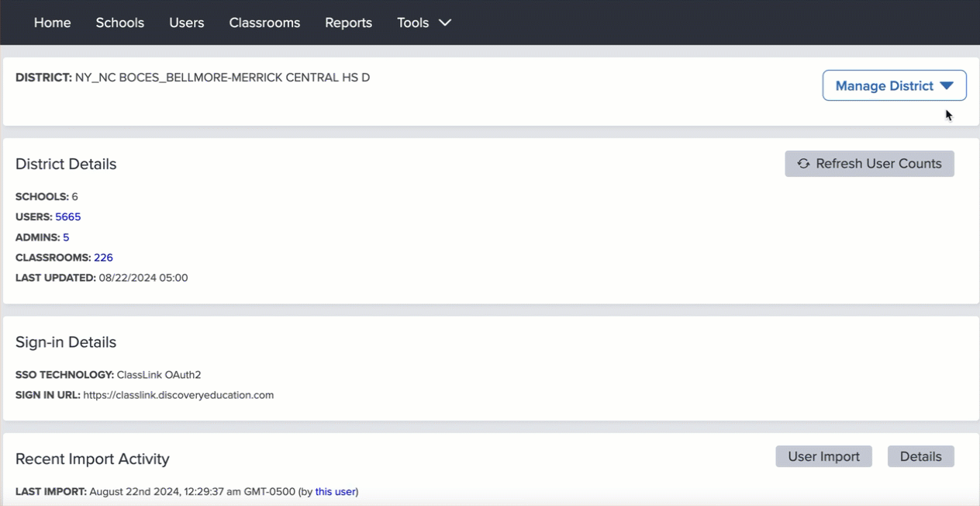Open the Reports page
The width and height of the screenshot is (980, 506).
pos(348,23)
